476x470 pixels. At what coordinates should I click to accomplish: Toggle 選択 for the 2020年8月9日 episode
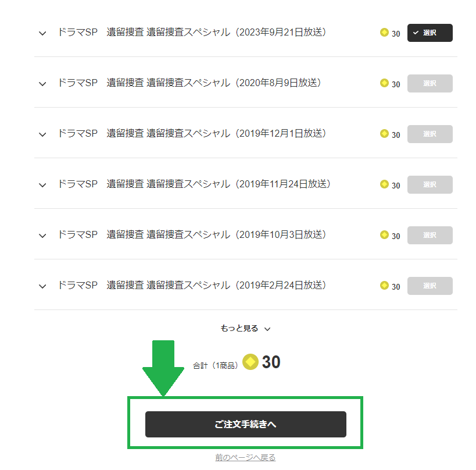pyautogui.click(x=430, y=84)
